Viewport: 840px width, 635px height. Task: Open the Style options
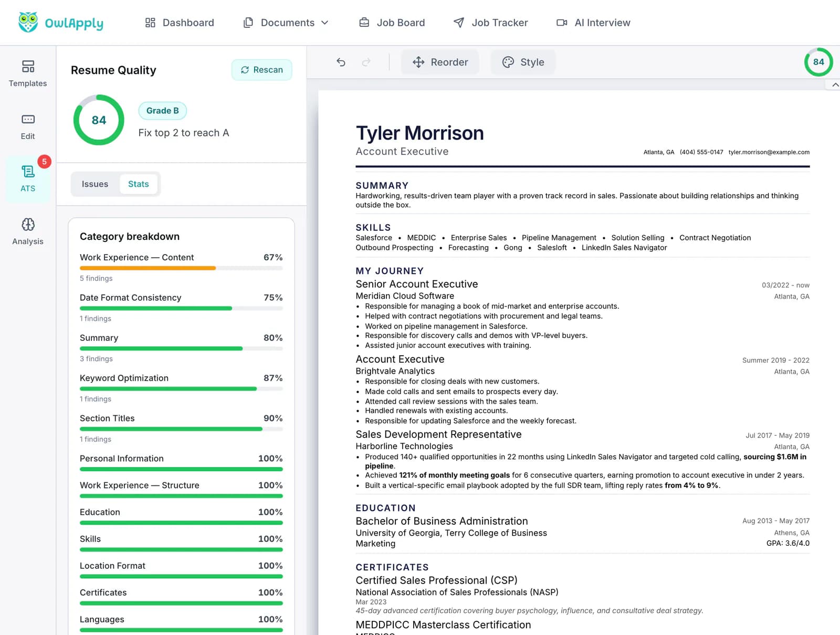point(523,62)
